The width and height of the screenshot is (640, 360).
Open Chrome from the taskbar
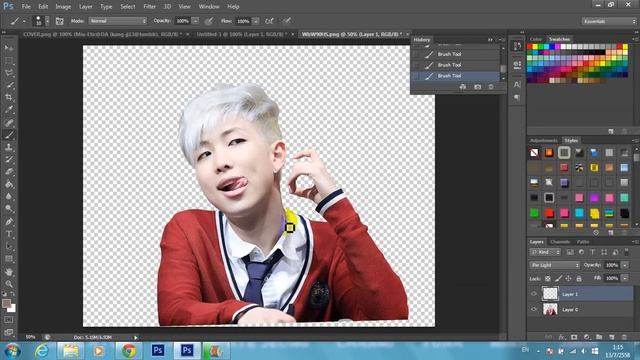[129, 351]
